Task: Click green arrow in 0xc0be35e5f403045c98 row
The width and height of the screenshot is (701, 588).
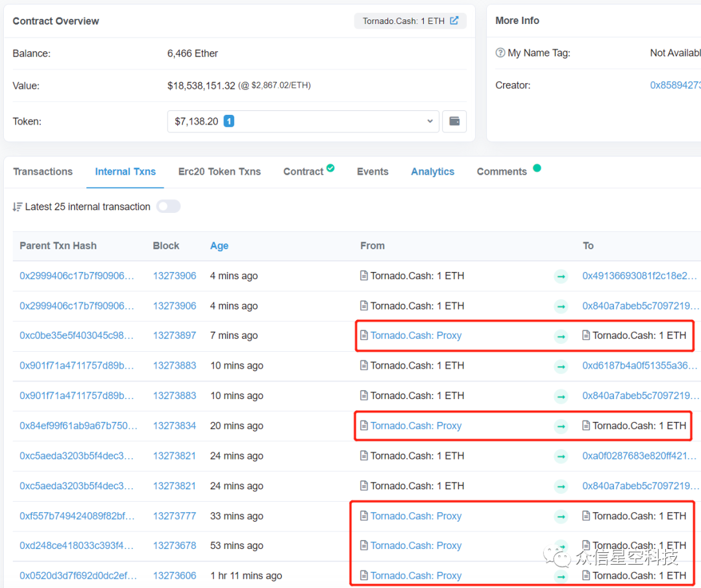Action: coord(561,336)
